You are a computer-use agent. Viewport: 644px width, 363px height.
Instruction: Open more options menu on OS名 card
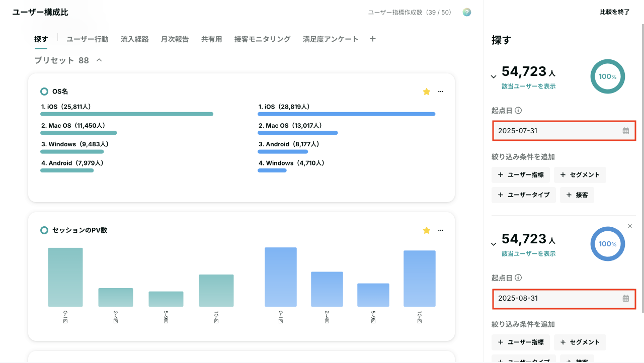pyautogui.click(x=441, y=92)
